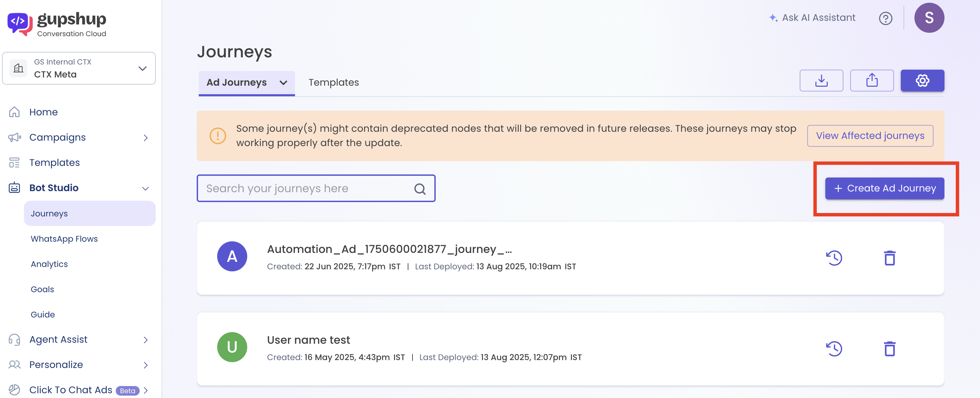Click the A avatar of Automation journey
The image size is (980, 398).
tap(232, 256)
